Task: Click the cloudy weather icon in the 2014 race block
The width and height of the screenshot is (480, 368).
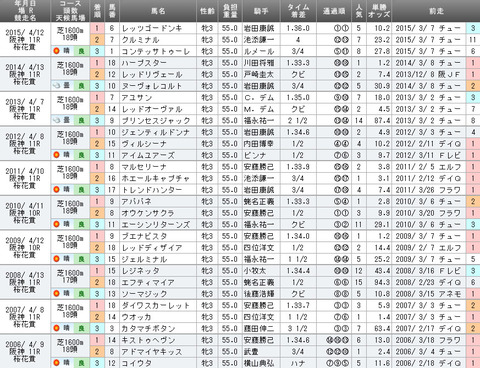Action: tap(57, 86)
